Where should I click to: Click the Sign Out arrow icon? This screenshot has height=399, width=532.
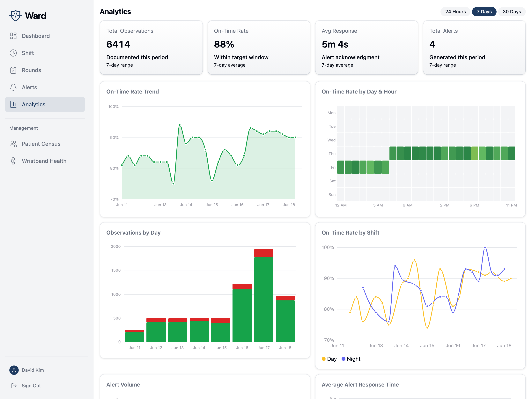[x=14, y=386]
